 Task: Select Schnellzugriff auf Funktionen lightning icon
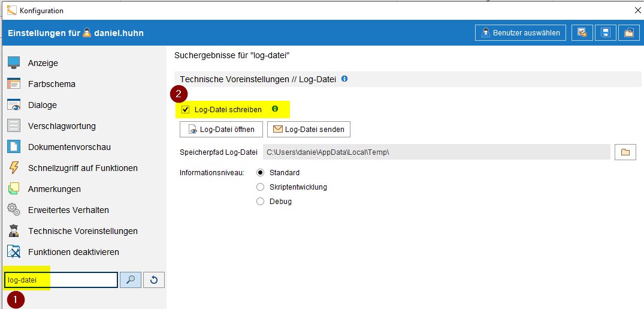coord(14,168)
